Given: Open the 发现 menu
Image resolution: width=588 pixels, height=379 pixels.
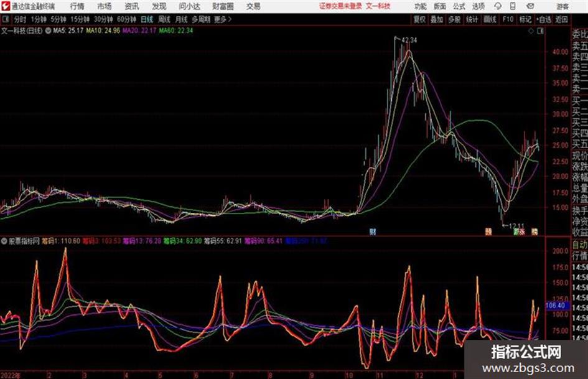Looking at the screenshot, I should click(159, 6).
